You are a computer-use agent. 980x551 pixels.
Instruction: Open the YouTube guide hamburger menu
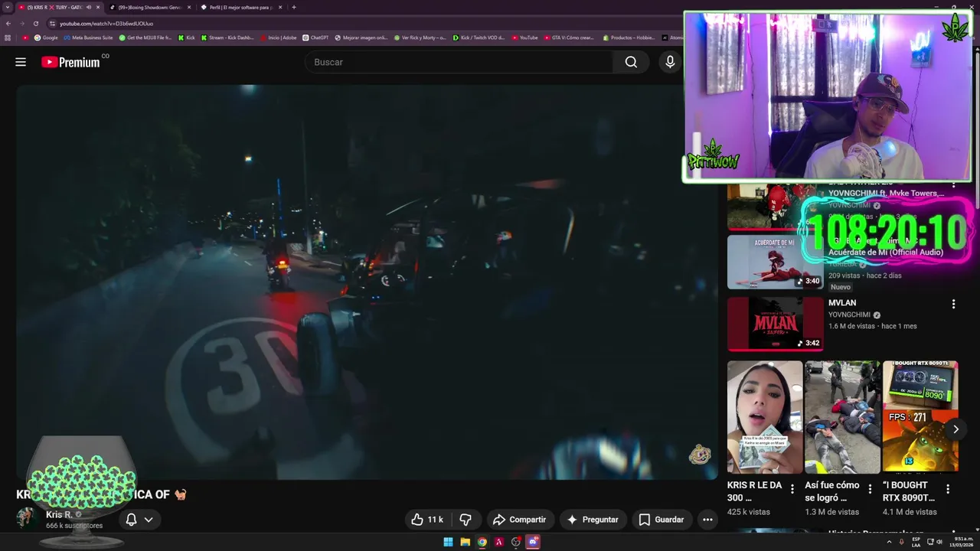21,62
